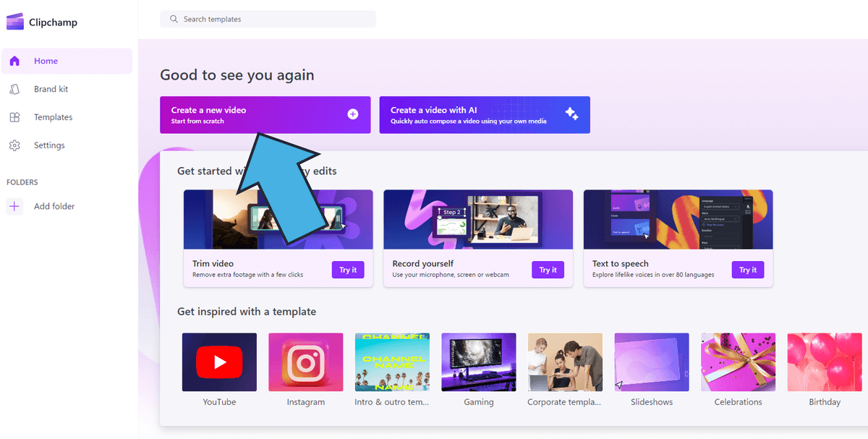Choose the Corporate templates thumbnail
868x439 pixels.
point(565,362)
